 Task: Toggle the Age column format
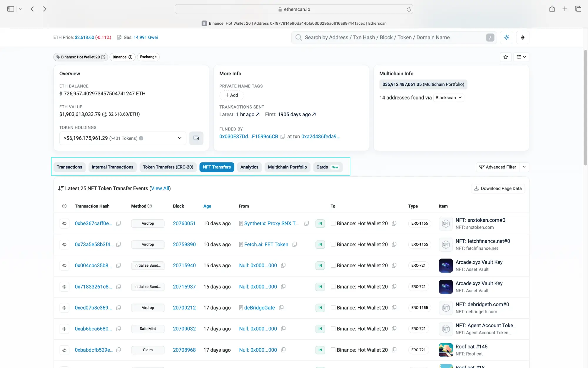tap(207, 206)
